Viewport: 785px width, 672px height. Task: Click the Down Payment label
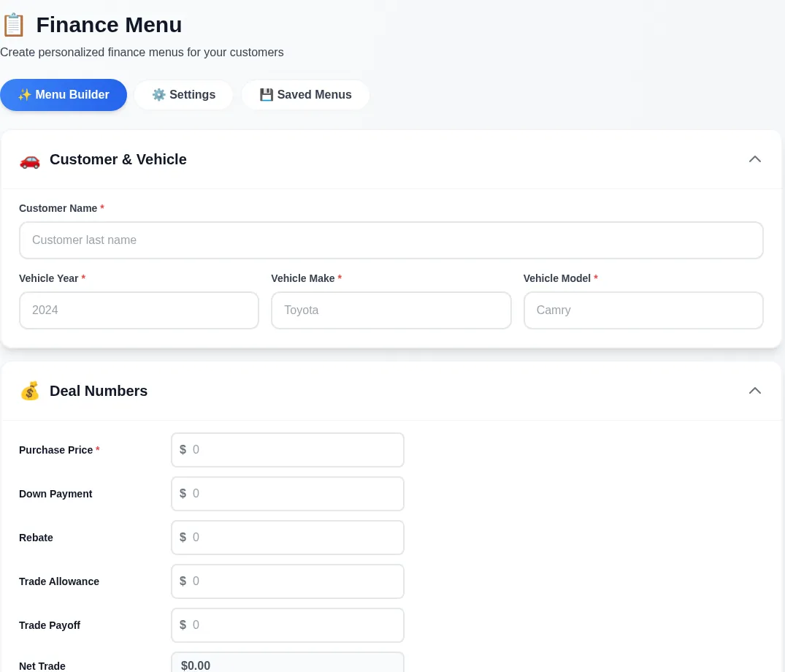(55, 494)
